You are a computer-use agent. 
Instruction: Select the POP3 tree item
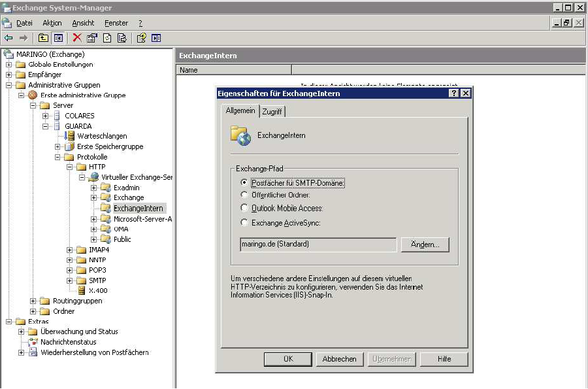97,270
